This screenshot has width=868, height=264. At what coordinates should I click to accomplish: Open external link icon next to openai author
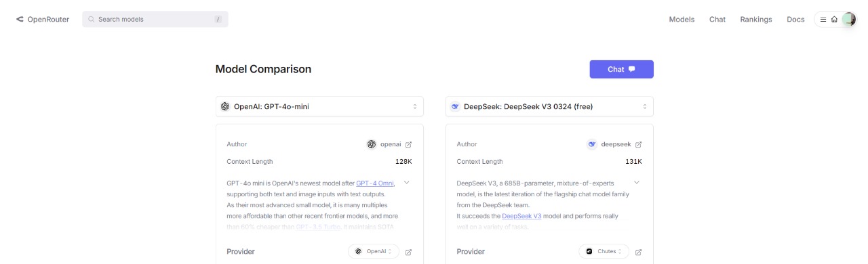408,144
